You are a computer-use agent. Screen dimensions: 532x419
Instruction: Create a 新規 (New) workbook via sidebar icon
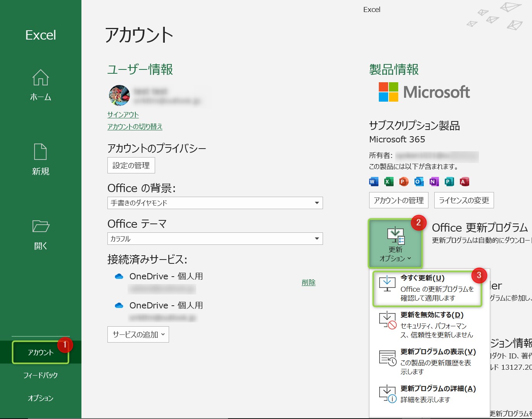coord(40,152)
